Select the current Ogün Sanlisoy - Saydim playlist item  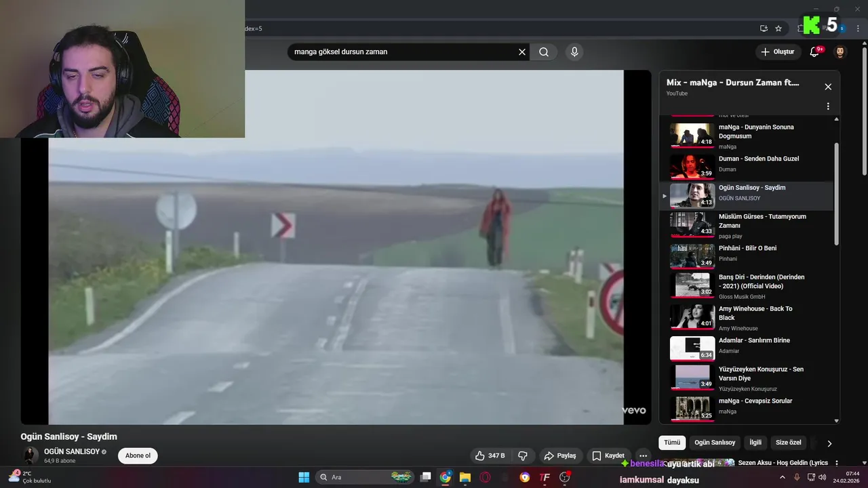(x=746, y=196)
